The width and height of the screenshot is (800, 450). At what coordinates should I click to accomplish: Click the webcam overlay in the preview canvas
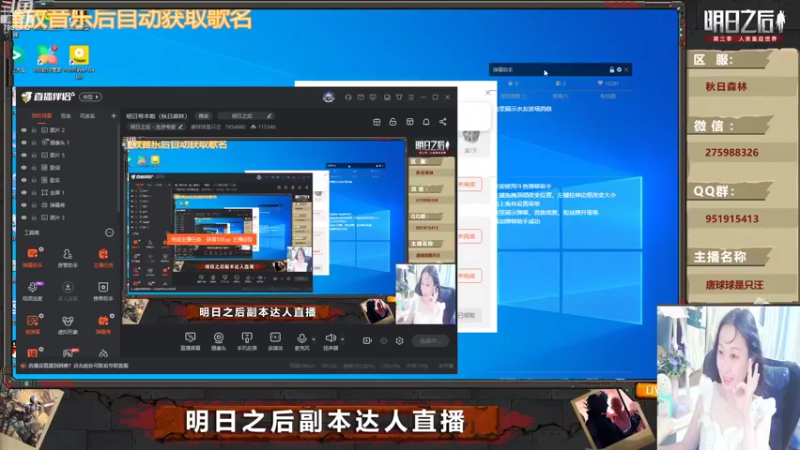tap(426, 294)
